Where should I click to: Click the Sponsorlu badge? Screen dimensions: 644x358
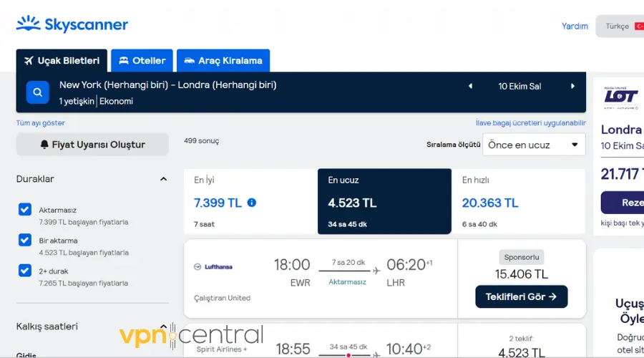pos(521,257)
